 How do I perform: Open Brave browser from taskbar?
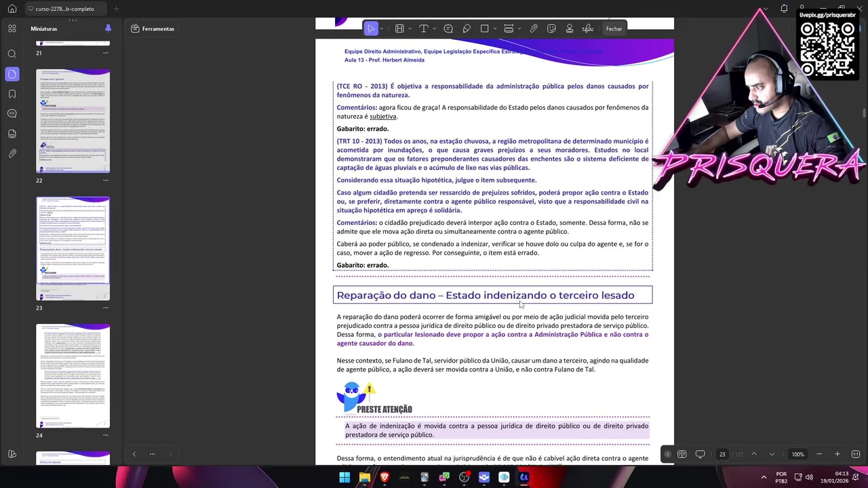pos(384,477)
